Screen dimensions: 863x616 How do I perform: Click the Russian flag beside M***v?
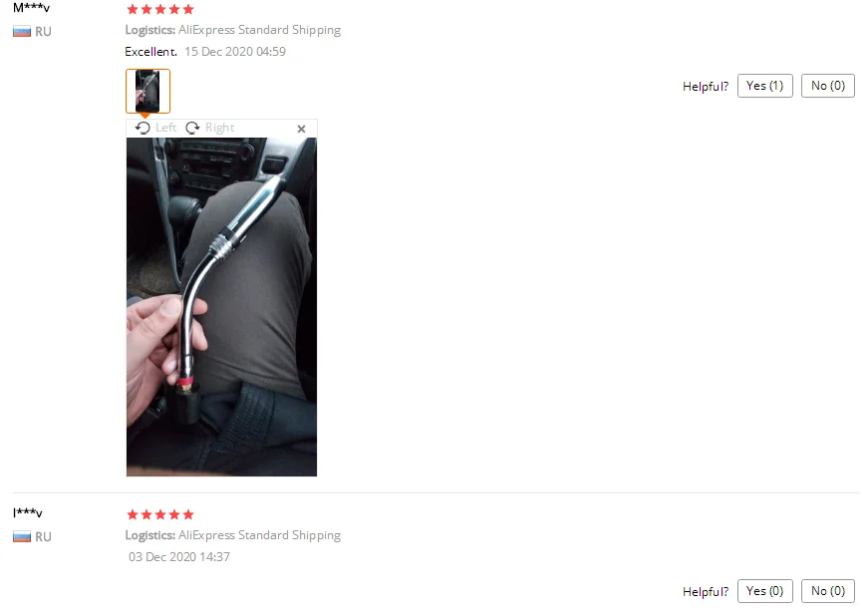22,31
